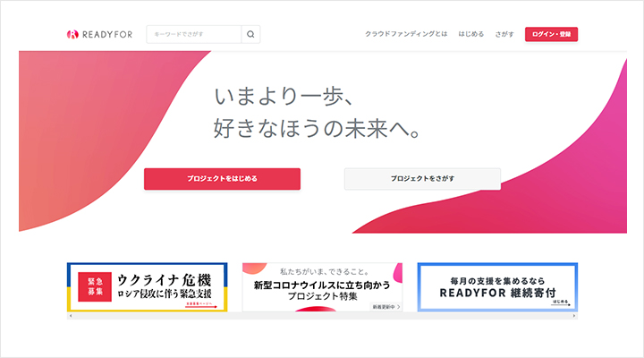Click the horizontal scrollbar track below banners

pyautogui.click(x=322, y=316)
